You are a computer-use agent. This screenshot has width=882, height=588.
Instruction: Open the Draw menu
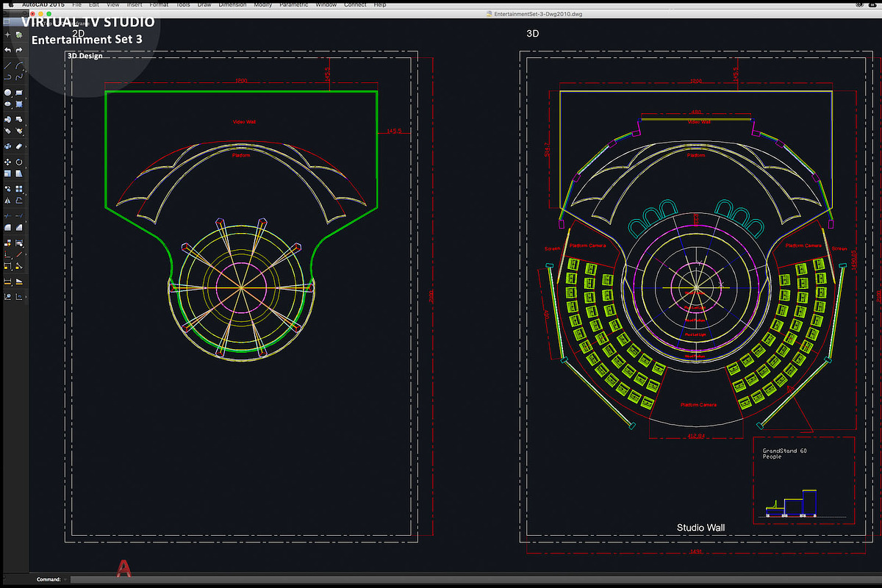[x=204, y=4]
